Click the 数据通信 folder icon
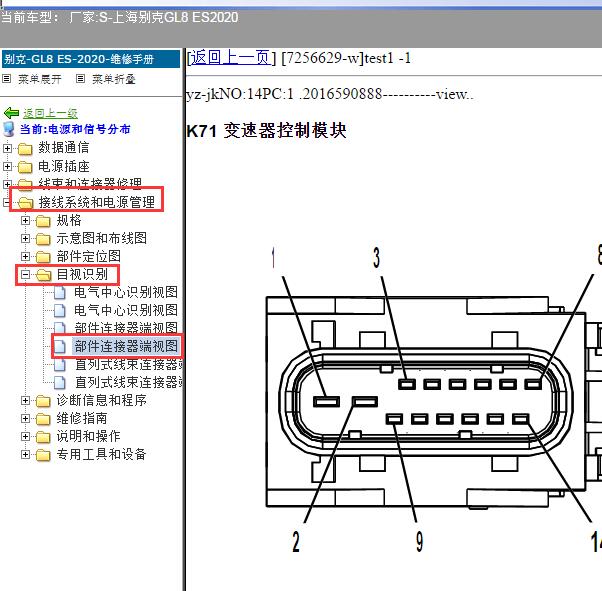The height and width of the screenshot is (591, 602). tap(25, 148)
